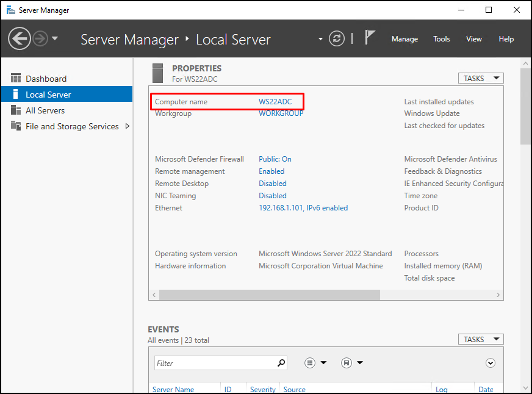Click the 'Product ID' label
The height and width of the screenshot is (394, 532).
[421, 208]
